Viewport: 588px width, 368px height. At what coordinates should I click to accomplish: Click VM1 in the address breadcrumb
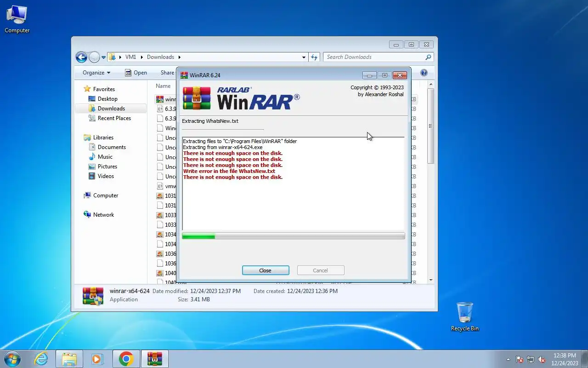(x=130, y=57)
